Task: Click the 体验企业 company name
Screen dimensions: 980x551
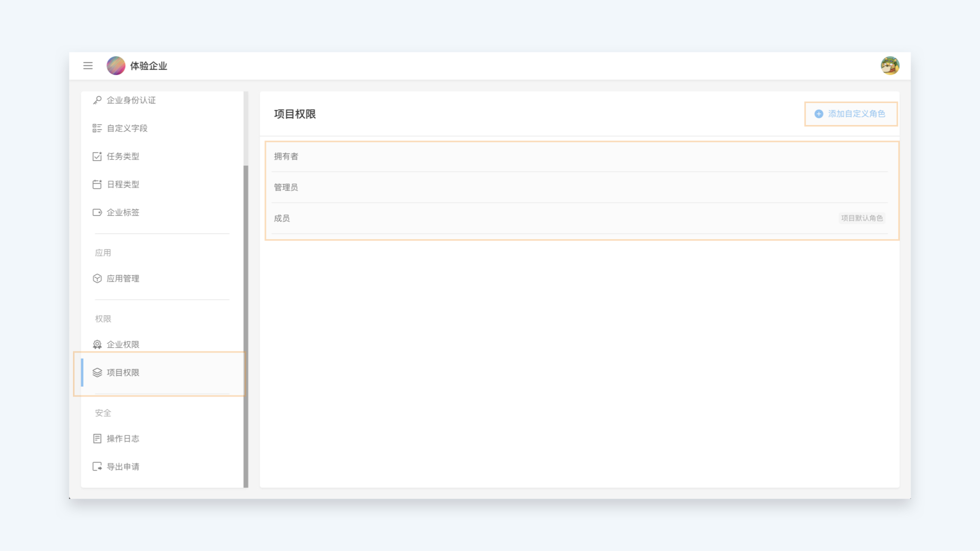Action: (149, 66)
